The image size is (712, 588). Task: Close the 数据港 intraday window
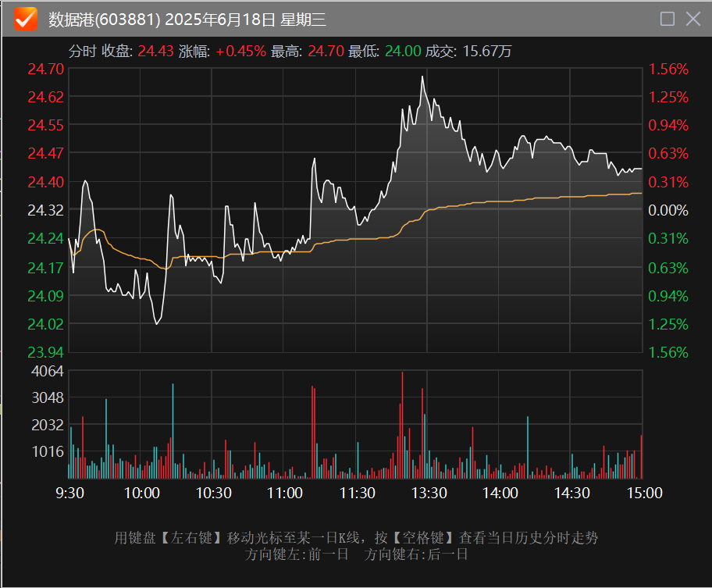(693, 19)
